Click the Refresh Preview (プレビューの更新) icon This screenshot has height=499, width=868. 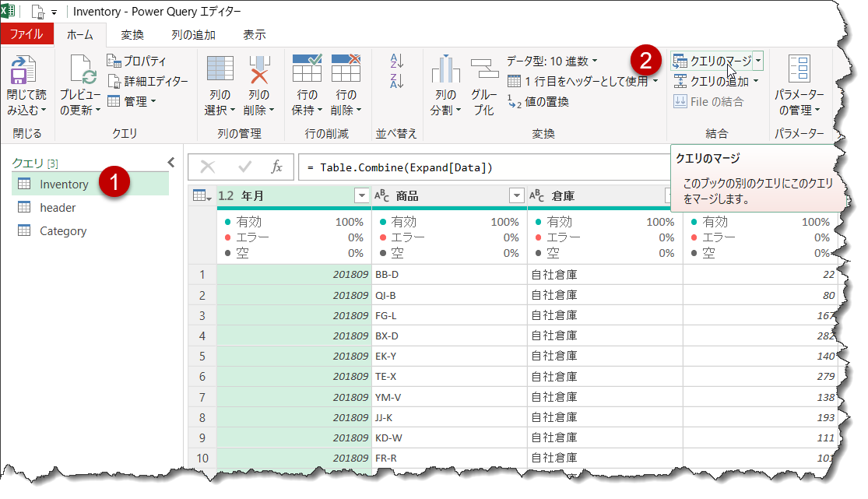[x=82, y=70]
